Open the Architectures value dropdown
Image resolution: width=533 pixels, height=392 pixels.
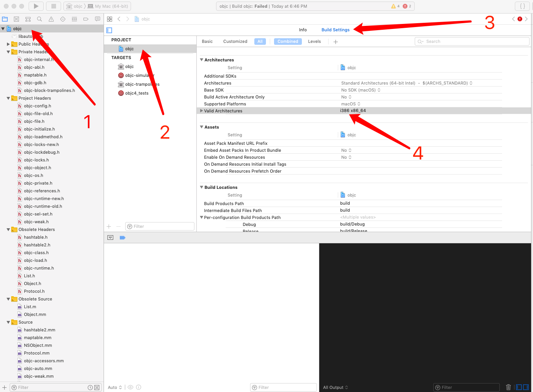pyautogui.click(x=407, y=83)
